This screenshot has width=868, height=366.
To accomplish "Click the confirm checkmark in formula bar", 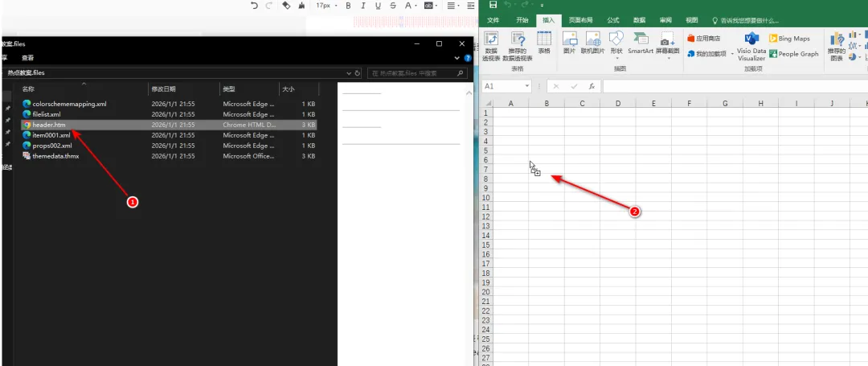I will pos(574,86).
